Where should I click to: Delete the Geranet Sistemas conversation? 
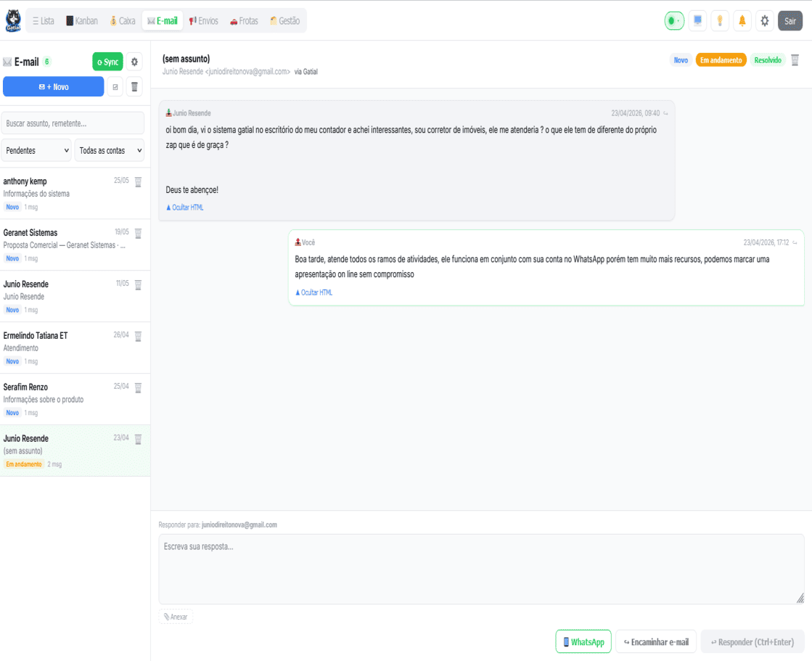coord(139,233)
